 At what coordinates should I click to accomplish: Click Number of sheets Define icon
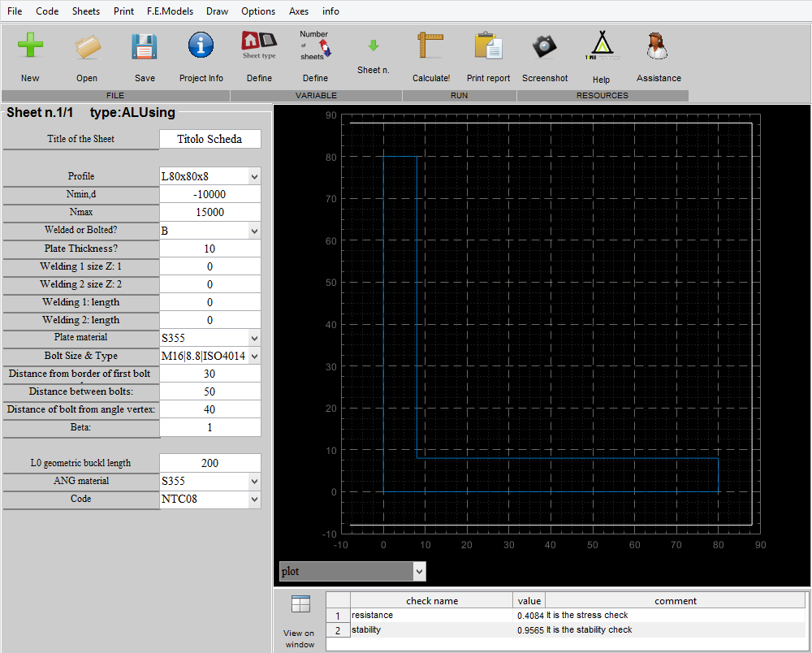(x=315, y=45)
